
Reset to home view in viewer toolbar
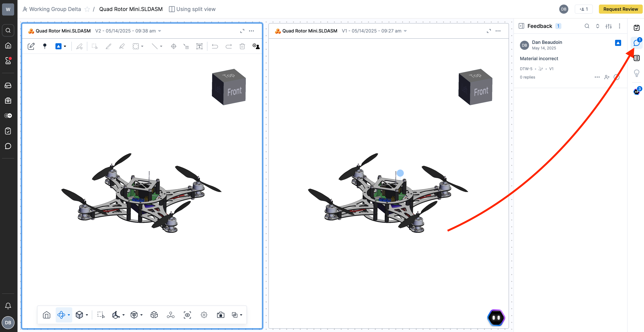(x=46, y=315)
